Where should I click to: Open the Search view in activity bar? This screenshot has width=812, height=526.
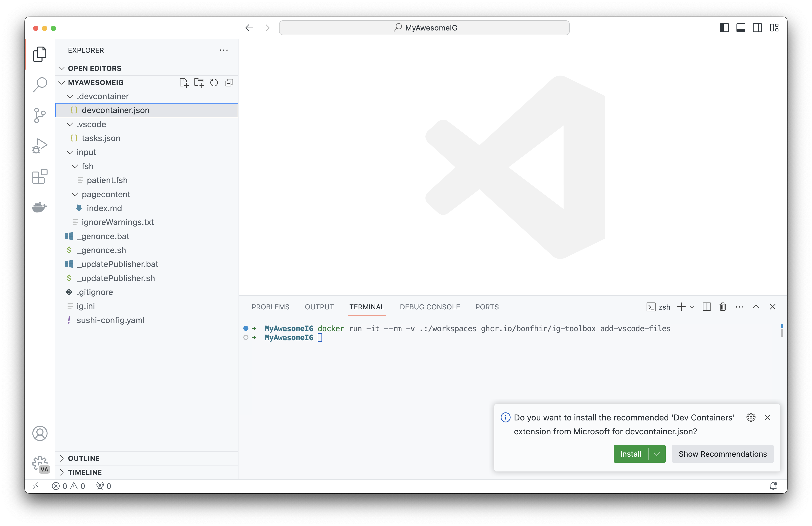point(39,84)
